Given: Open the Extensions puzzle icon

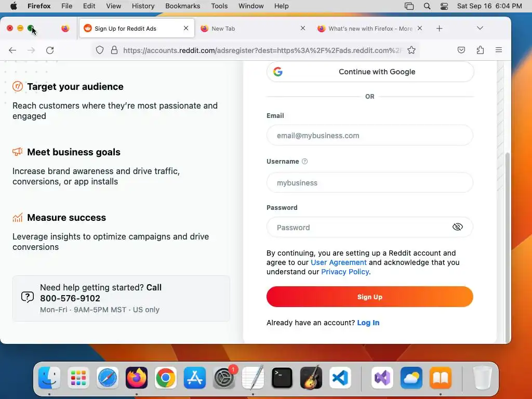Looking at the screenshot, I should click(x=480, y=50).
